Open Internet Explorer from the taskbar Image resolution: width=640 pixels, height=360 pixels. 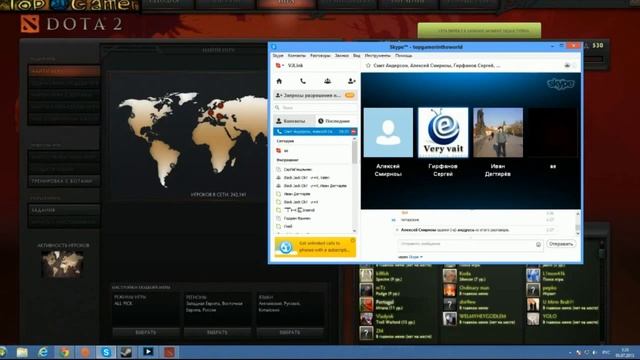pyautogui.click(x=43, y=352)
